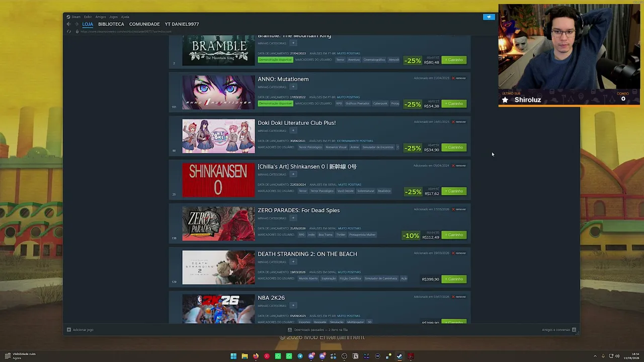Open the Windows Start menu
This screenshot has height=362, width=644.
(x=233, y=356)
